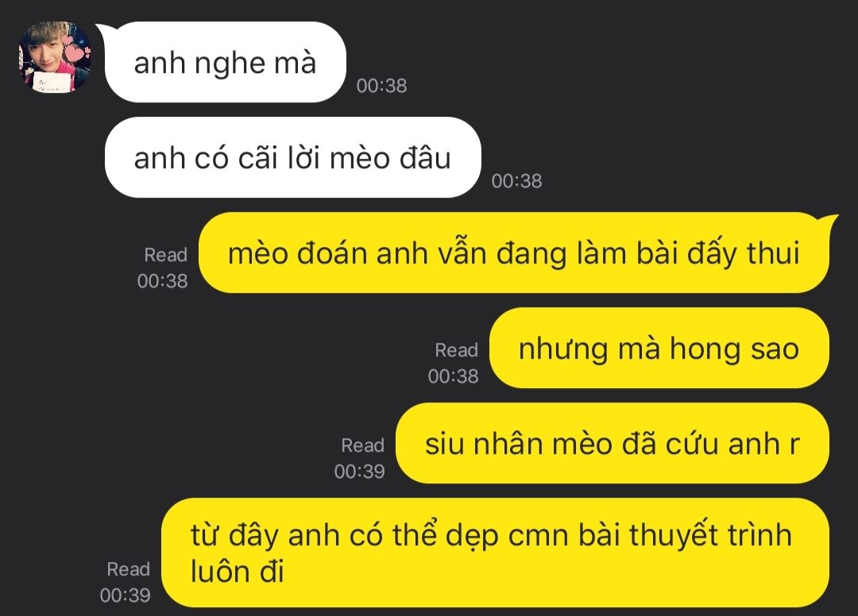Image resolution: width=858 pixels, height=616 pixels.
Task: Click the word "mèo" in the second white bubble
Action: 360,159
